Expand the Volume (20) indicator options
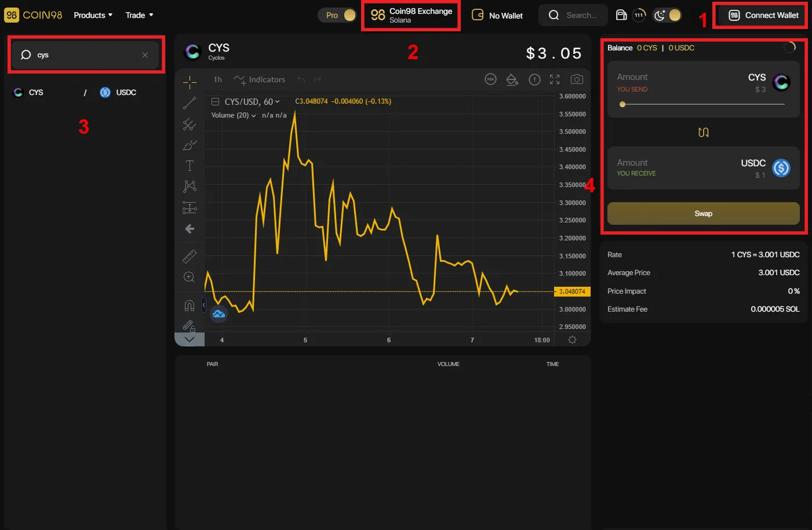 click(253, 115)
